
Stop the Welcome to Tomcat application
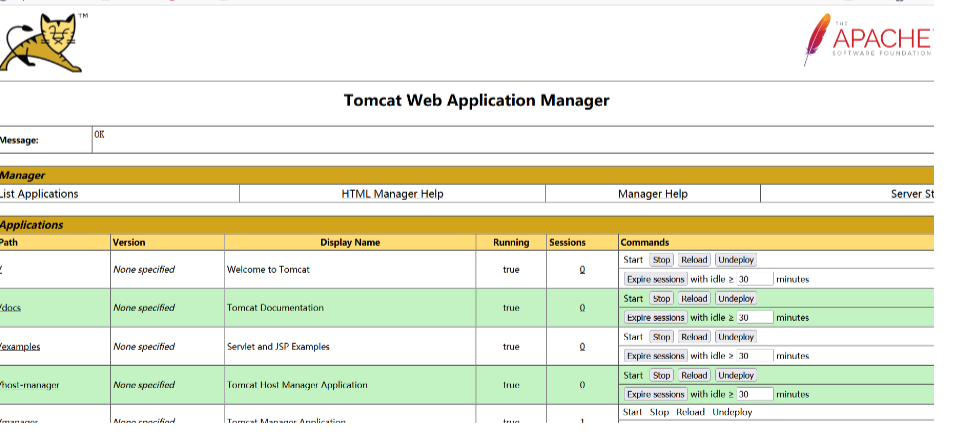pos(662,260)
